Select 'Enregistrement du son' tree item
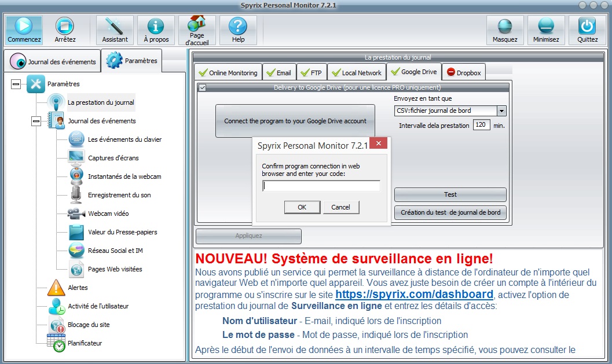Image resolution: width=612 pixels, height=364 pixels. click(x=119, y=195)
